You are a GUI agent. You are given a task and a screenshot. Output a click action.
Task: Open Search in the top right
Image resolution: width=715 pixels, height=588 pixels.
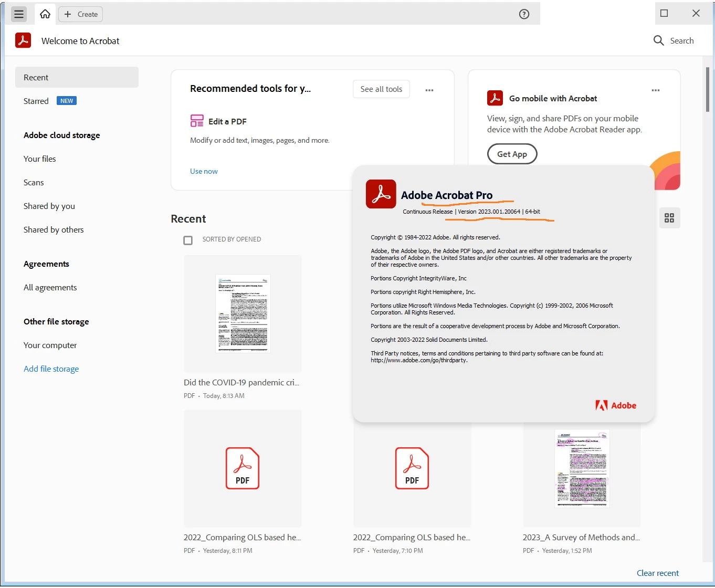pyautogui.click(x=674, y=40)
